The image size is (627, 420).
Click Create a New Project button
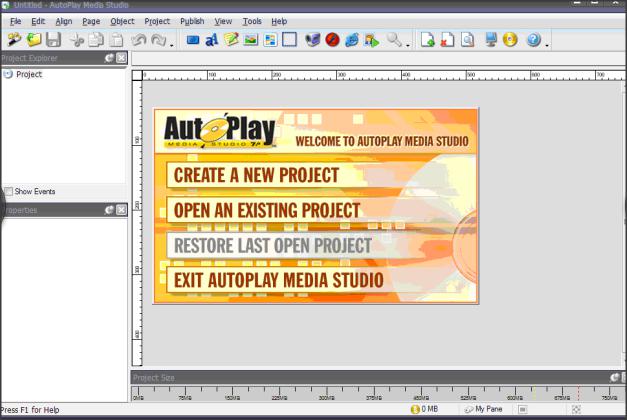coord(256,175)
